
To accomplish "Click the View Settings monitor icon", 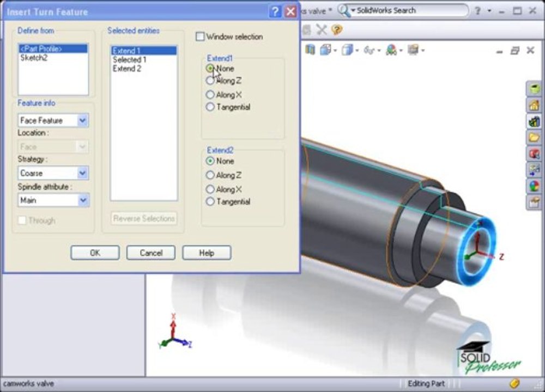I will [413, 50].
